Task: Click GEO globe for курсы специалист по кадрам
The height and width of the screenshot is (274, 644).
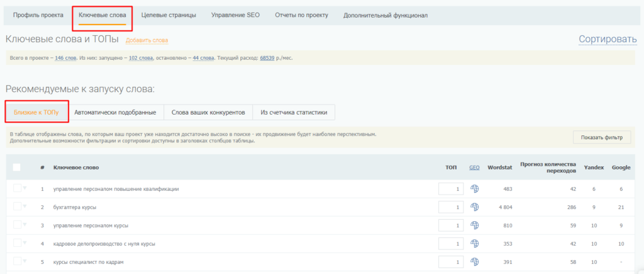Action: point(475,261)
